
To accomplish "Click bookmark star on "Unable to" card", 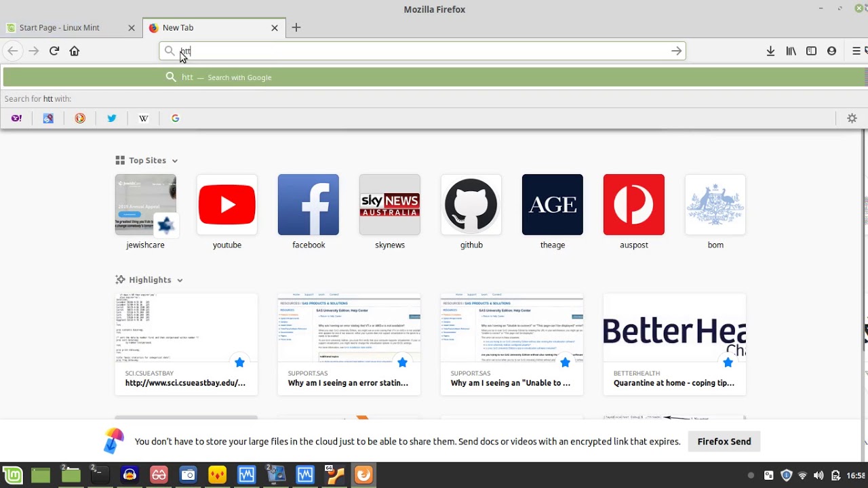I will click(565, 363).
